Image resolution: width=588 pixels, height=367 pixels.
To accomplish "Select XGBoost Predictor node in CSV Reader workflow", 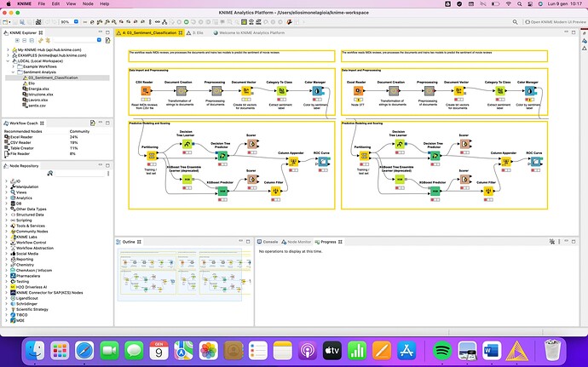I will coord(222,192).
